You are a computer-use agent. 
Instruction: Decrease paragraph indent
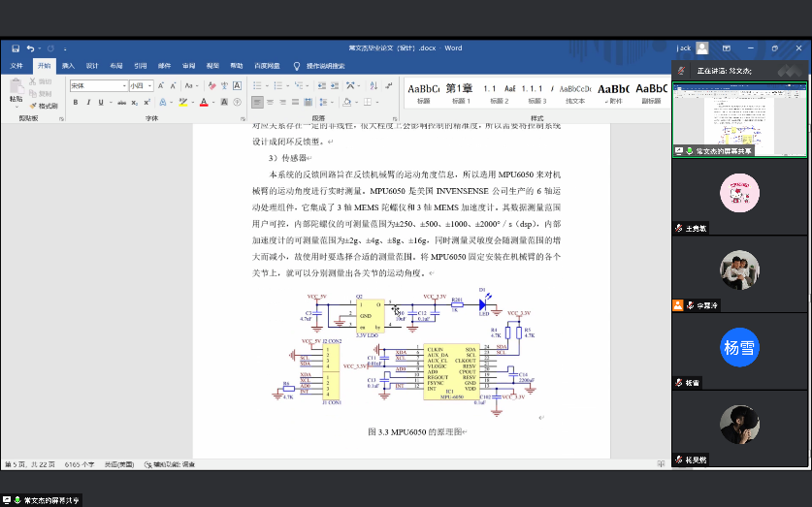point(321,85)
